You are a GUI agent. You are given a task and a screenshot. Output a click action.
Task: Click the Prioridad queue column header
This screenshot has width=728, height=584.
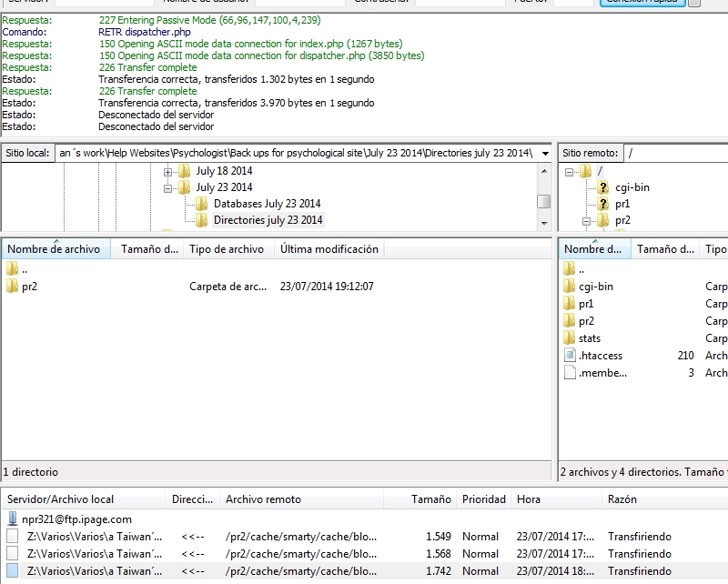click(483, 499)
